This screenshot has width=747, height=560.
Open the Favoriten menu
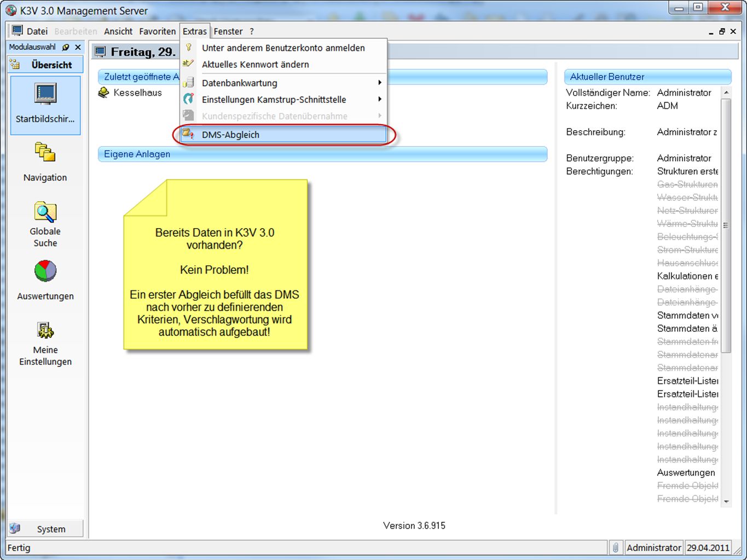(x=158, y=31)
